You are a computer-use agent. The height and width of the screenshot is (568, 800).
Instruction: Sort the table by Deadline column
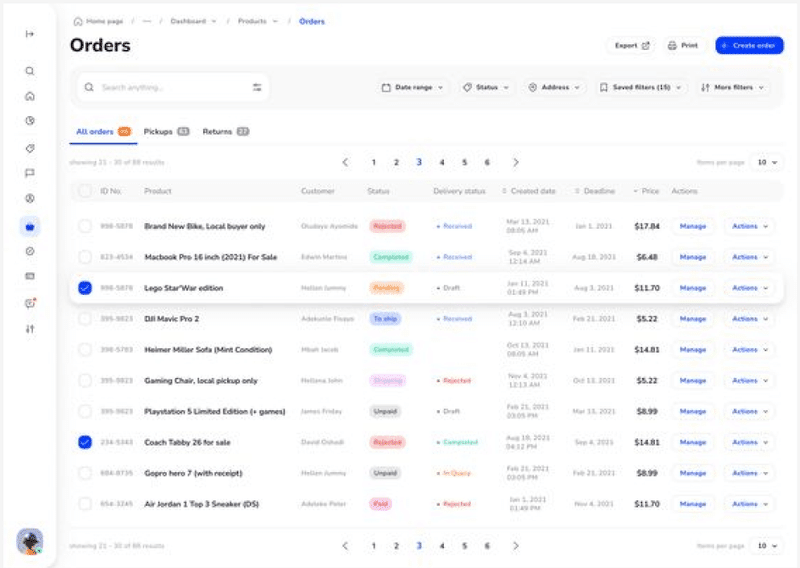595,191
